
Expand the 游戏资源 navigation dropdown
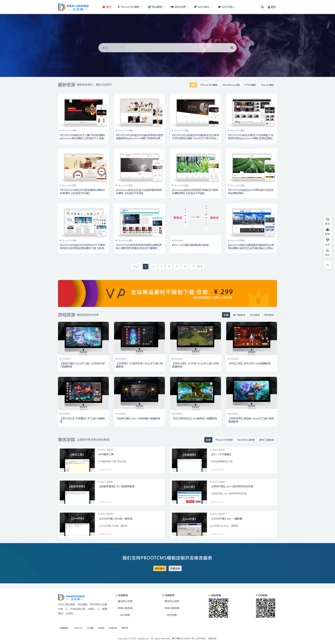point(179,7)
